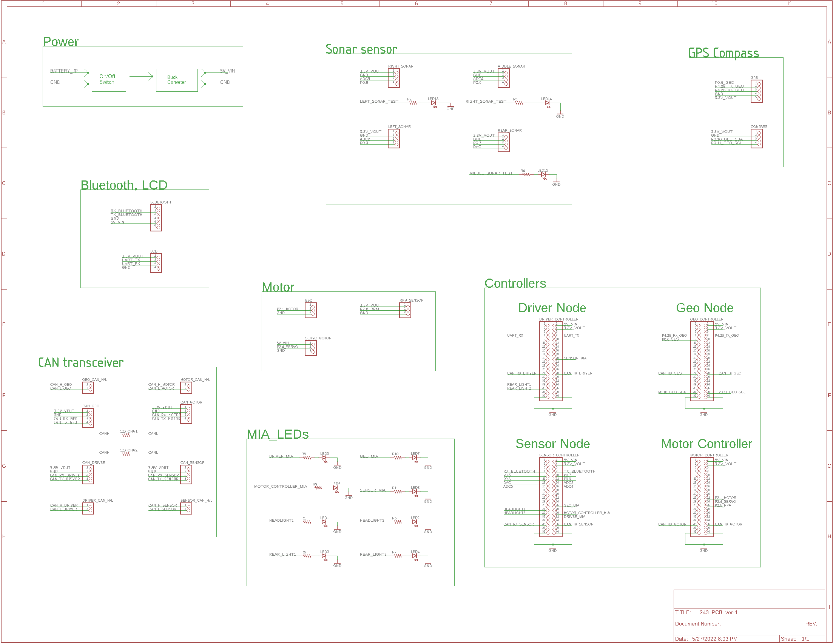Select the MOTOR_CAN_H/L connector symbol

[186, 388]
